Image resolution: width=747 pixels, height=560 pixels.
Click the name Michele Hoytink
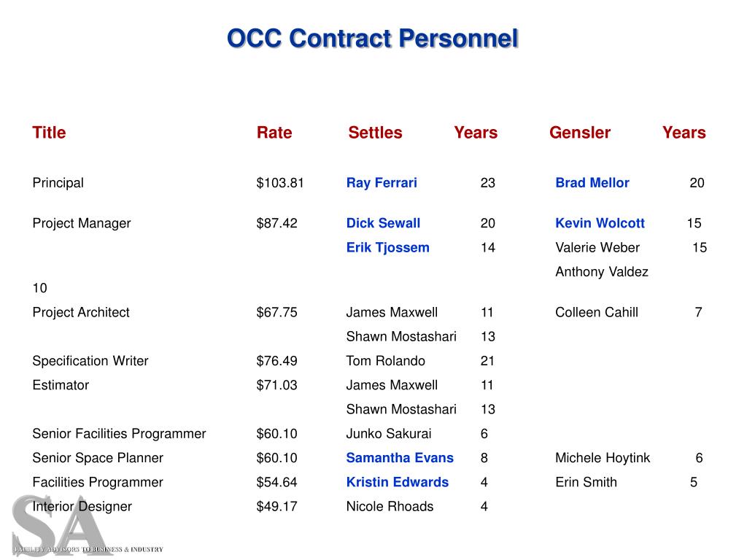point(603,458)
